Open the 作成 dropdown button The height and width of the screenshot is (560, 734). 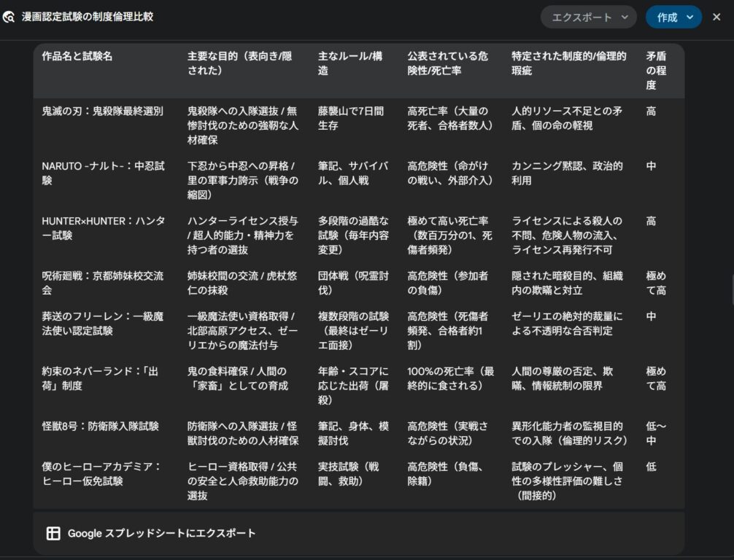coord(673,17)
